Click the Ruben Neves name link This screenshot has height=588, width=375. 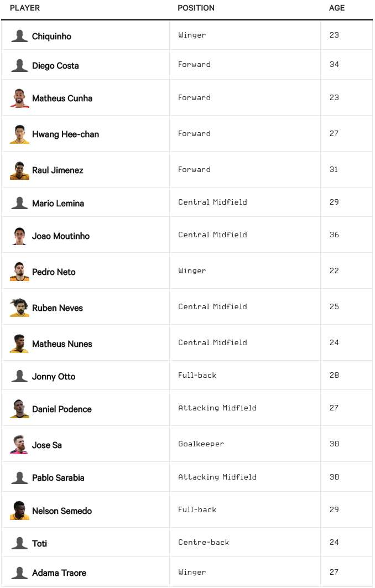pyautogui.click(x=57, y=308)
